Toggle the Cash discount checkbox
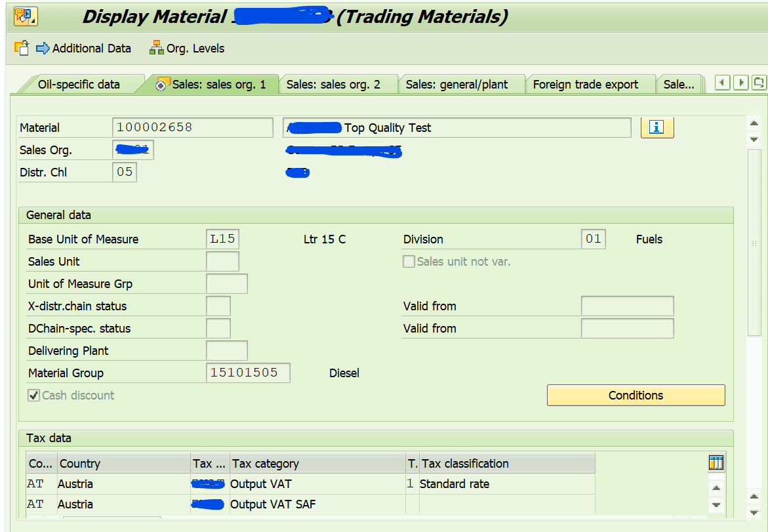Image resolution: width=768 pixels, height=532 pixels. (x=33, y=395)
